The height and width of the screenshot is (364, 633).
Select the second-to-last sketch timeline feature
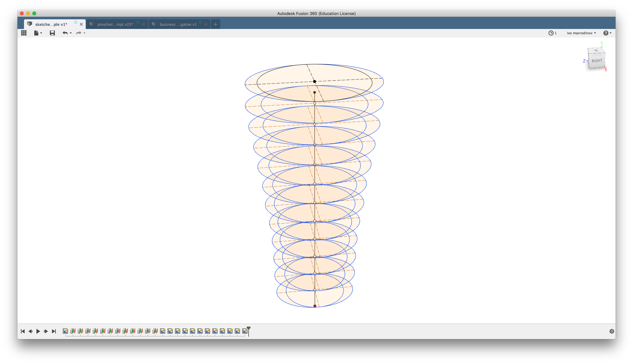(x=237, y=331)
